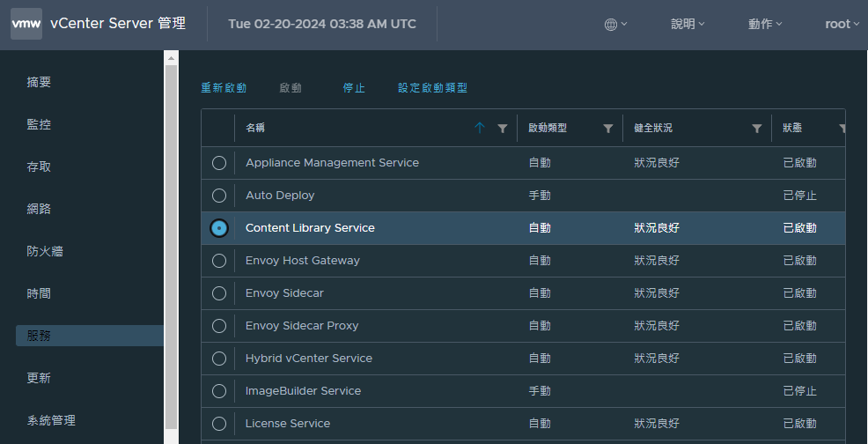Click 已停止 in Auto Deploy row

click(800, 196)
